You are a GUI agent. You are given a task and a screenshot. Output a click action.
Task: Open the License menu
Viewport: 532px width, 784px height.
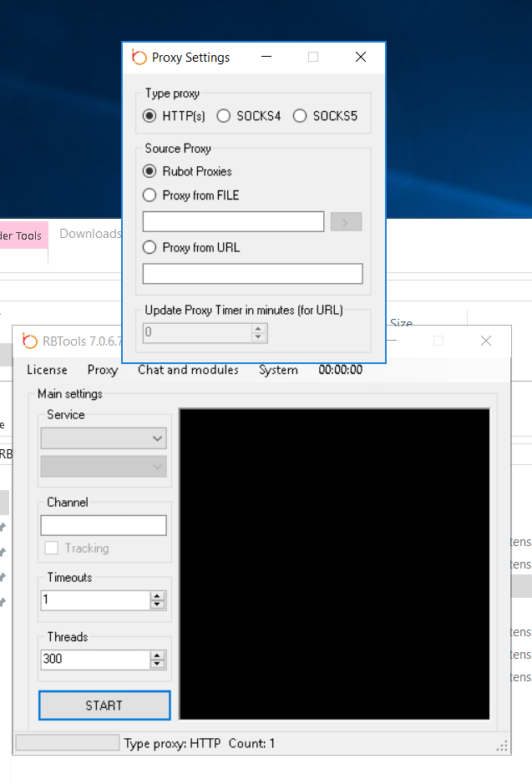tap(47, 370)
